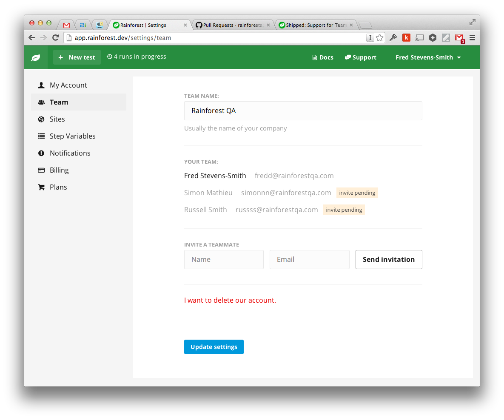Open the Plans settings
The image size is (504, 420).
[79, 187]
